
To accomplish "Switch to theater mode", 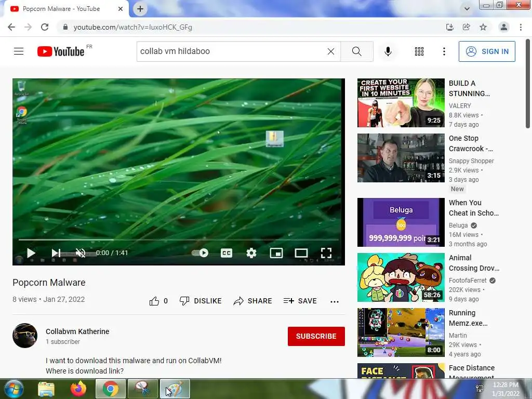I will (301, 253).
